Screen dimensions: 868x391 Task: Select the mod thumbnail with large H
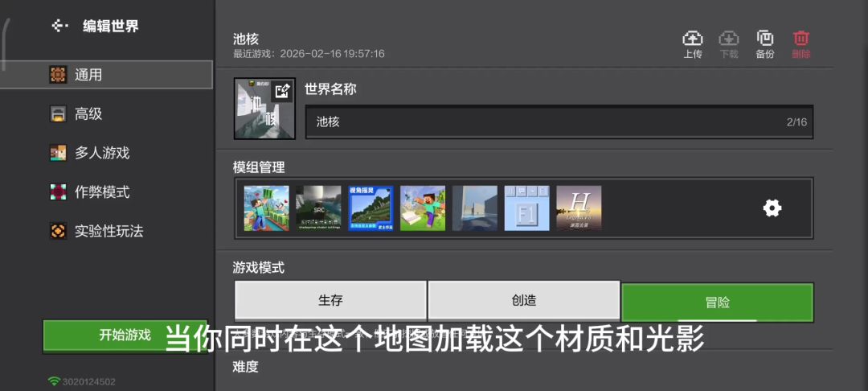579,208
